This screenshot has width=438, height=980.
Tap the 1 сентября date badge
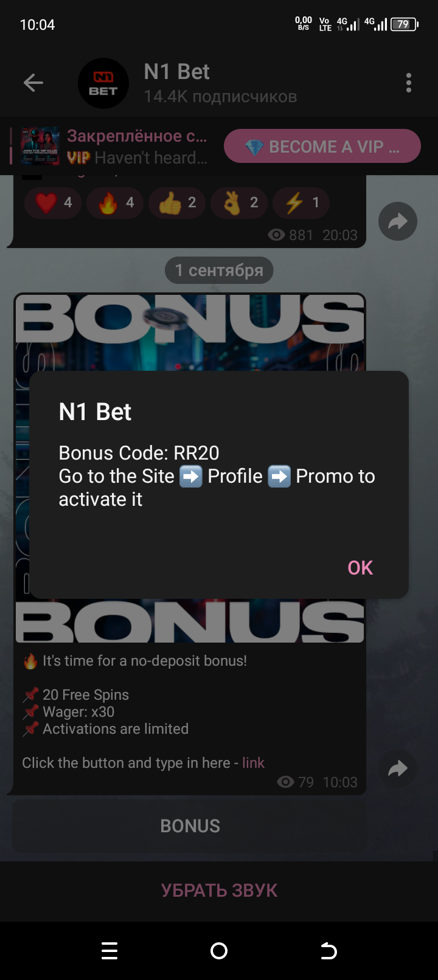[219, 271]
